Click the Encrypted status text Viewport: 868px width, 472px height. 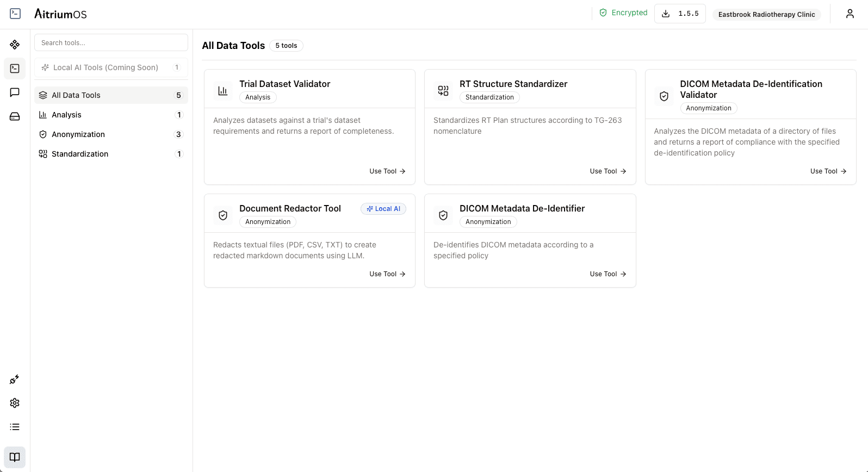(x=629, y=13)
